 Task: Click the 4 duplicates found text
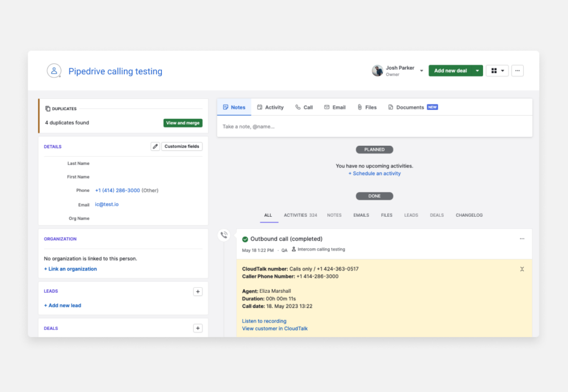[x=67, y=123]
